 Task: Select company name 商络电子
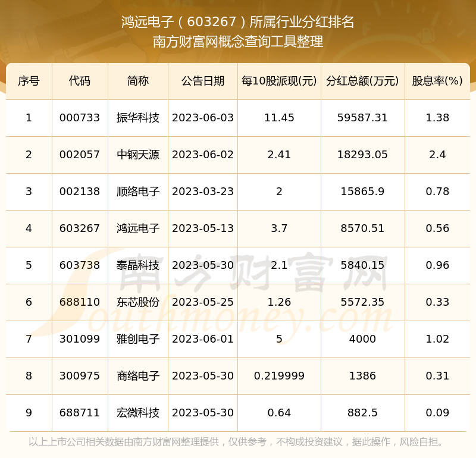[138, 376]
